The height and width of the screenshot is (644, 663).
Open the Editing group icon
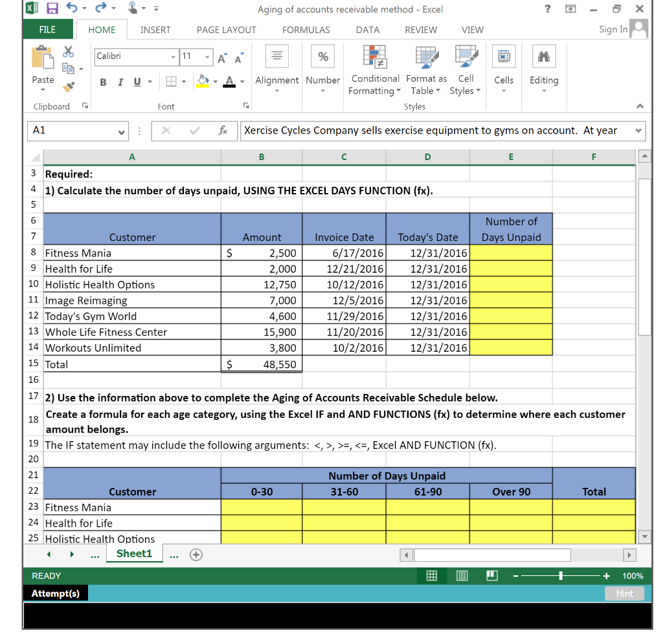(544, 71)
